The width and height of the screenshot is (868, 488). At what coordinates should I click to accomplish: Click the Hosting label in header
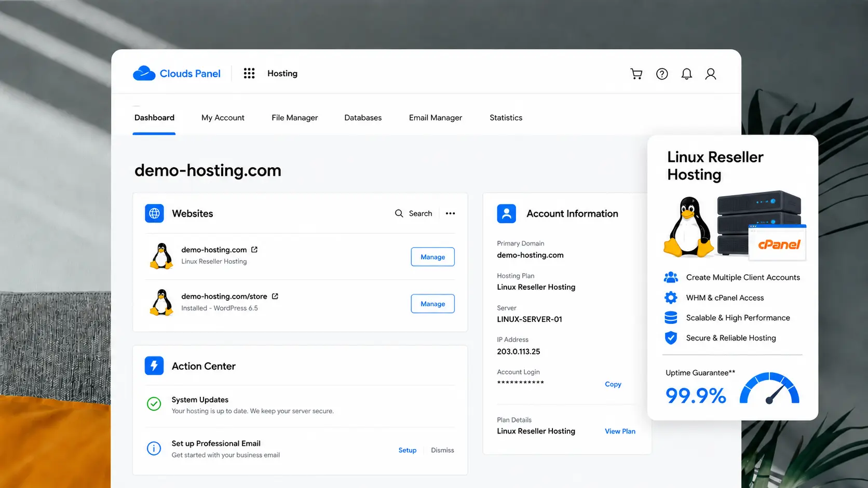pos(282,74)
